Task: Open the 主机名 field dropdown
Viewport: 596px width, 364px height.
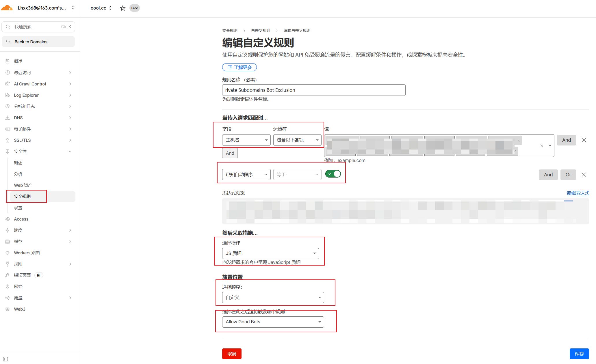Action: tap(246, 140)
